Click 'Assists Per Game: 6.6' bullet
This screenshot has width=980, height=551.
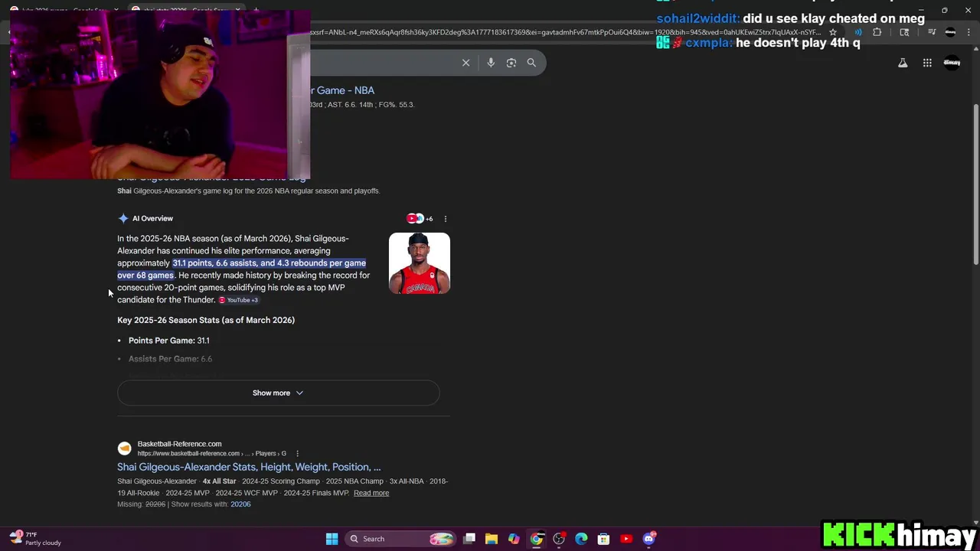click(x=170, y=359)
